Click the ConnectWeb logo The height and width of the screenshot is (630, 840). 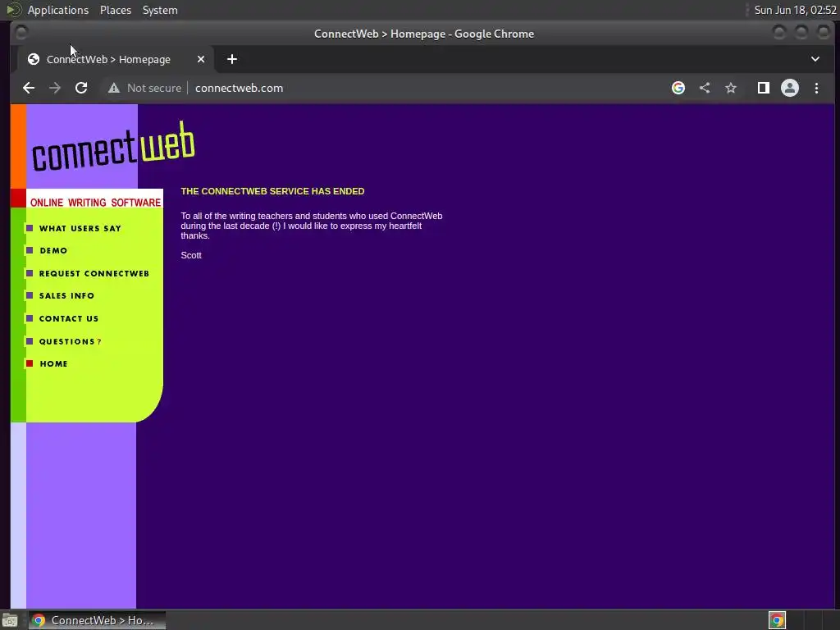(x=113, y=146)
